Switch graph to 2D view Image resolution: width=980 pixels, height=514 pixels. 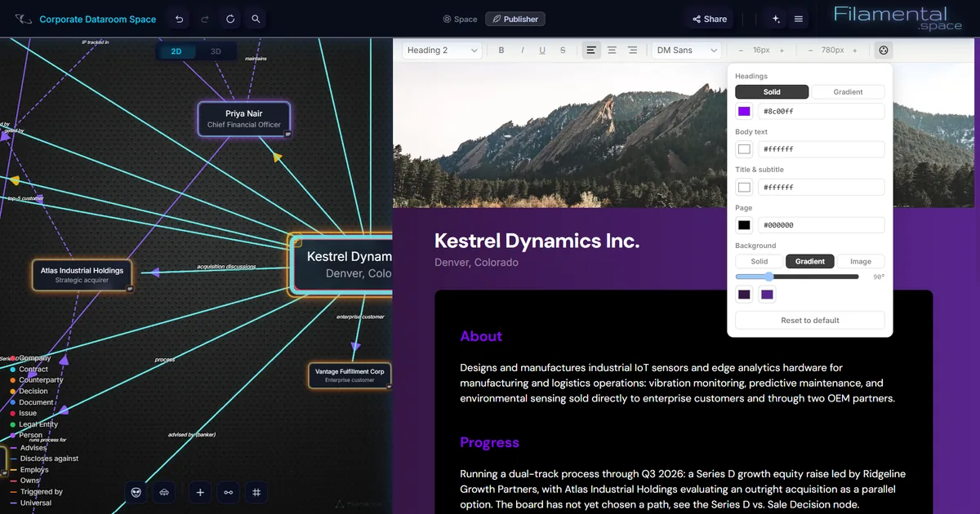176,51
